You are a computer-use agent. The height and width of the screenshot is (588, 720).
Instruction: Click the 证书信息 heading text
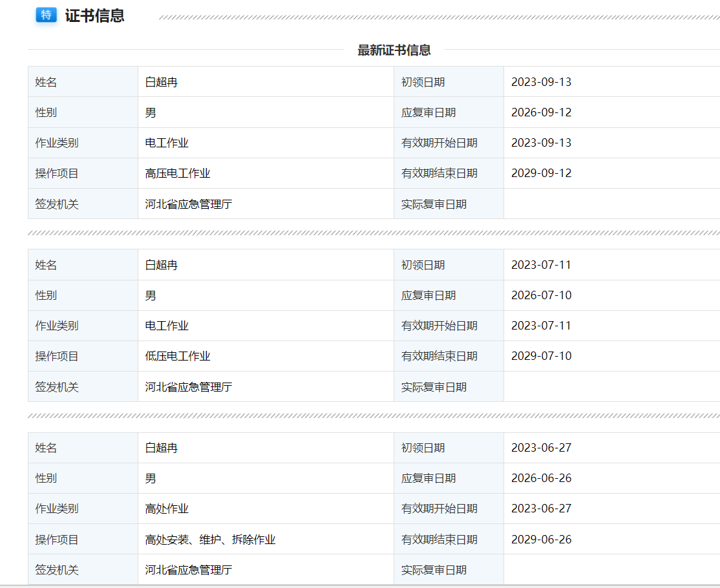pos(94,16)
